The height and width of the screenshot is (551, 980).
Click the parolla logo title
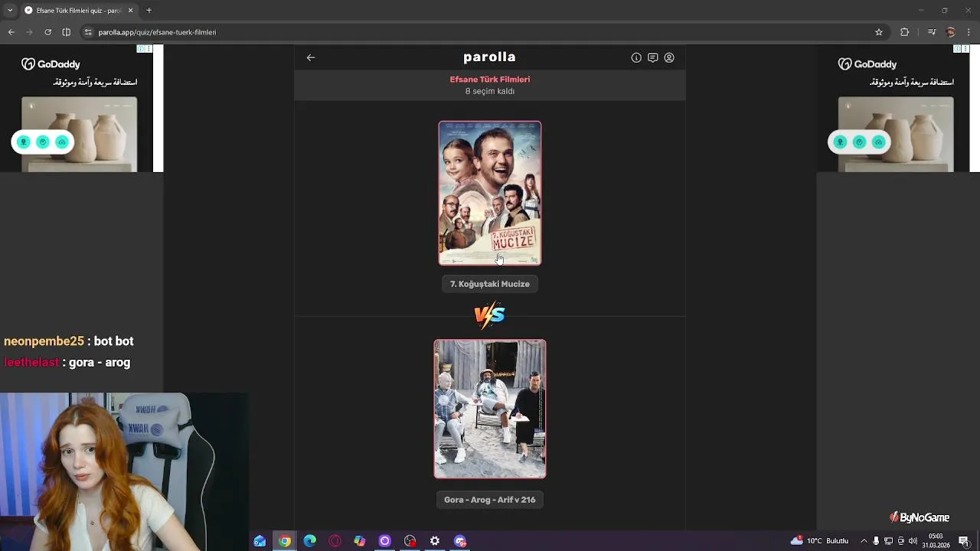489,57
